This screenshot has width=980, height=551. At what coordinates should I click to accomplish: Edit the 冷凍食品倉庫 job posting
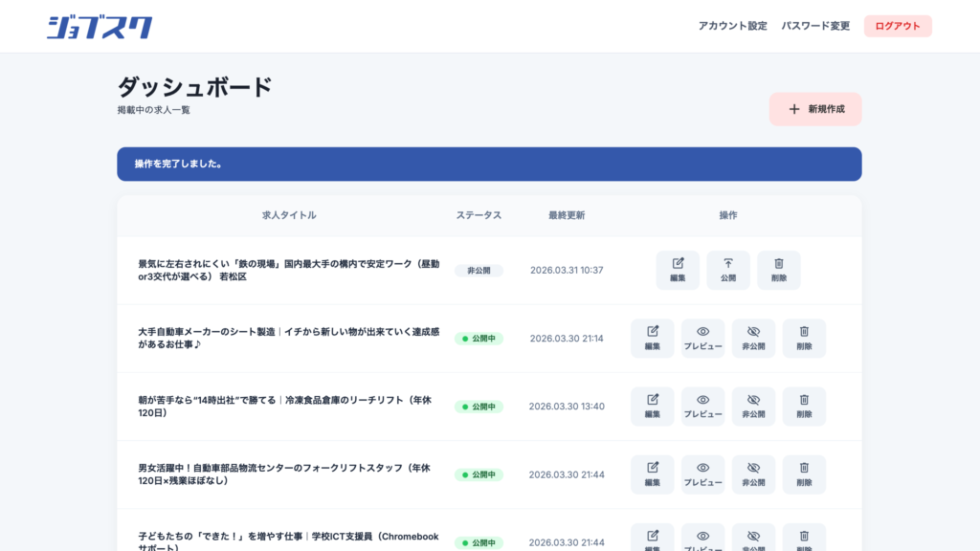[x=653, y=406]
